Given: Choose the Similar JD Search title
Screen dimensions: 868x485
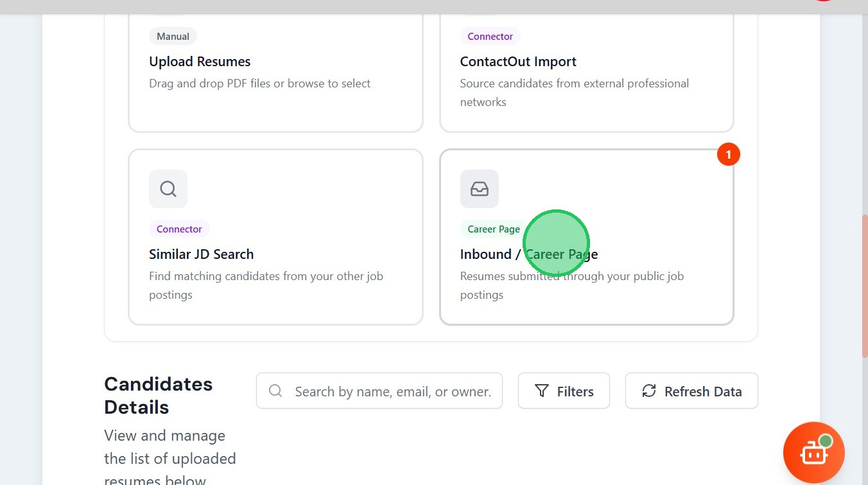Looking at the screenshot, I should point(201,254).
